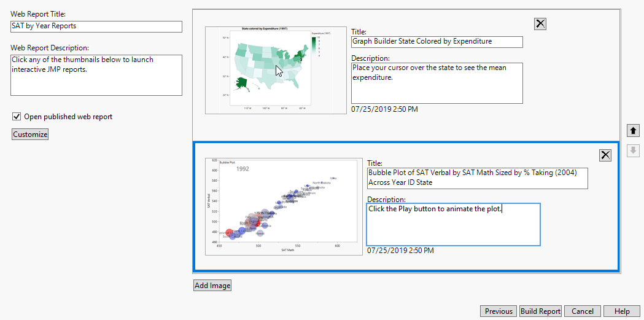
Task: Go back with the Previous button
Action: 499,311
